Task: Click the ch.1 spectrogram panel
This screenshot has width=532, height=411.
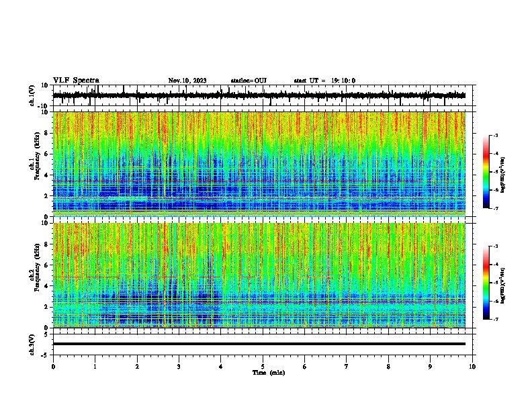Action: (259, 164)
